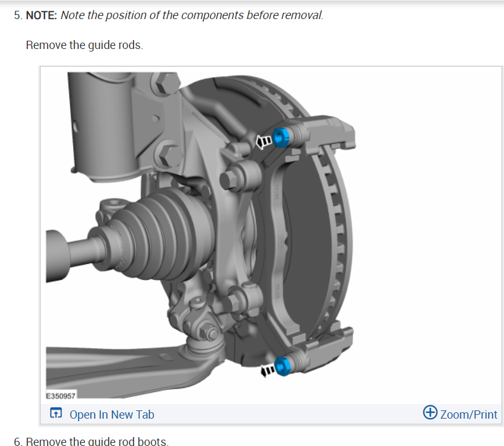This screenshot has width=504, height=446.
Task: Click the note 'Note the position of the components before removal.'
Action: pyautogui.click(x=192, y=15)
